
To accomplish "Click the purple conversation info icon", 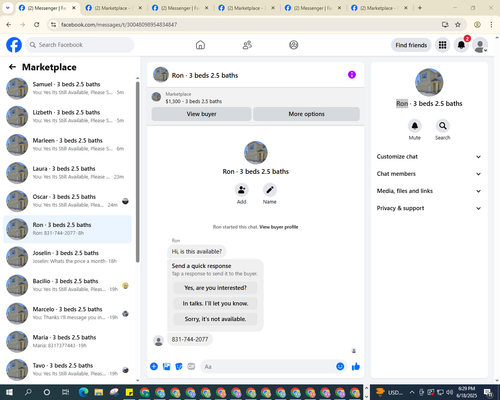I will 352,75.
